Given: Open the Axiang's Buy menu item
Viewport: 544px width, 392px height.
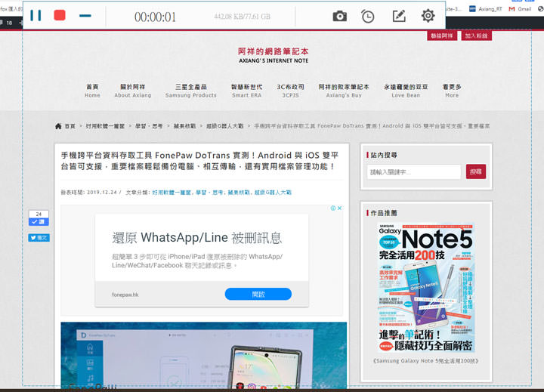Looking at the screenshot, I should coord(344,91).
